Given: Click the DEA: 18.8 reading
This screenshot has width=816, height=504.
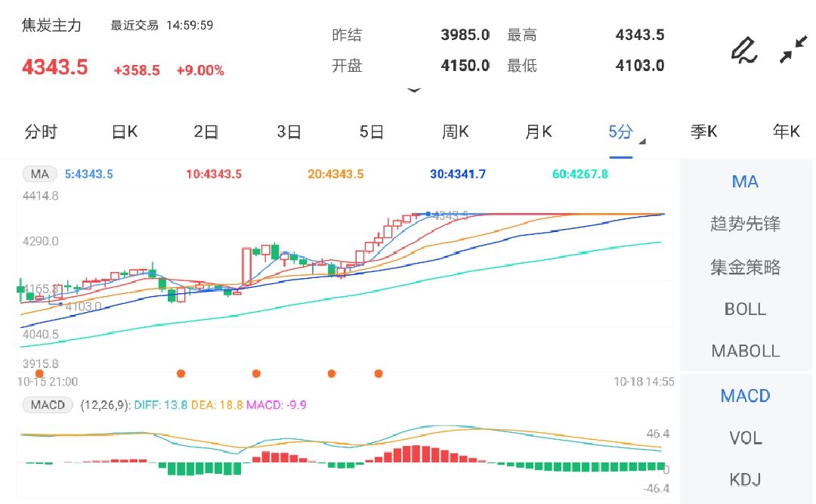Looking at the screenshot, I should click(x=217, y=404).
